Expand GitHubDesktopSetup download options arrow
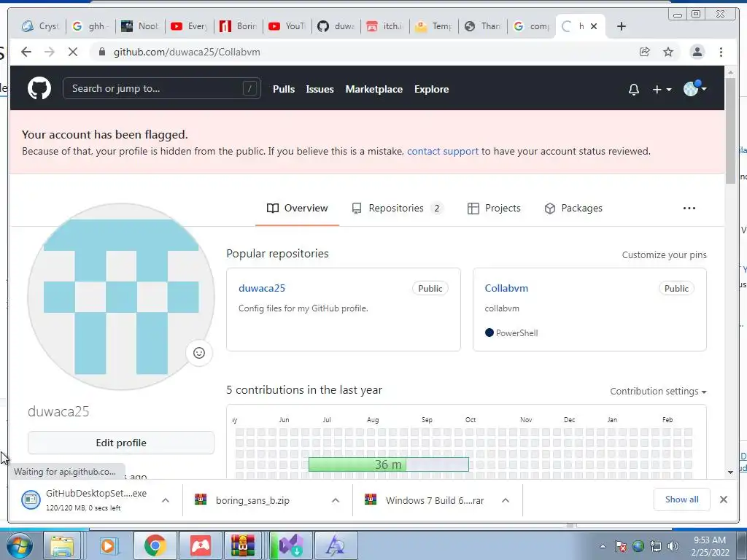The width and height of the screenshot is (747, 560). pyautogui.click(x=166, y=500)
